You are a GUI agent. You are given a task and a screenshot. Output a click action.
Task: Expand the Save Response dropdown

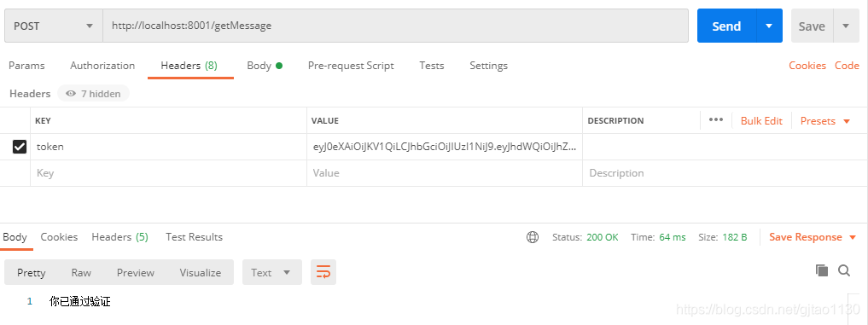tap(813, 237)
